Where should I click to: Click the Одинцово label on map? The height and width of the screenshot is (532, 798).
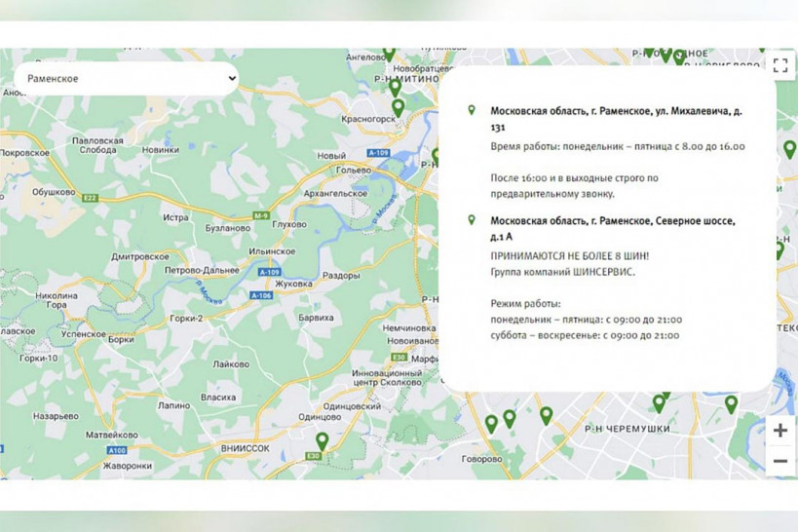(x=320, y=417)
